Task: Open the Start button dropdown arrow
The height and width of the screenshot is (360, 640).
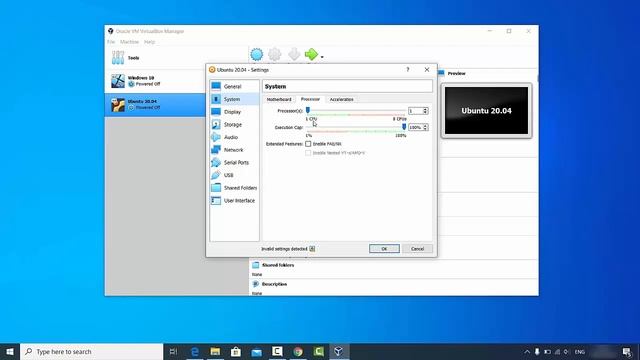Action: (322, 57)
